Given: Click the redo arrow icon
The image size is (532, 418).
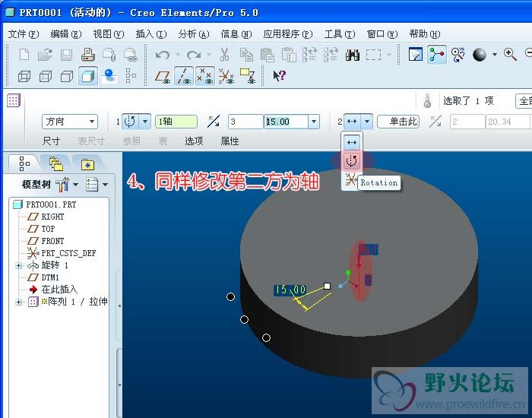Looking at the screenshot, I should [194, 55].
